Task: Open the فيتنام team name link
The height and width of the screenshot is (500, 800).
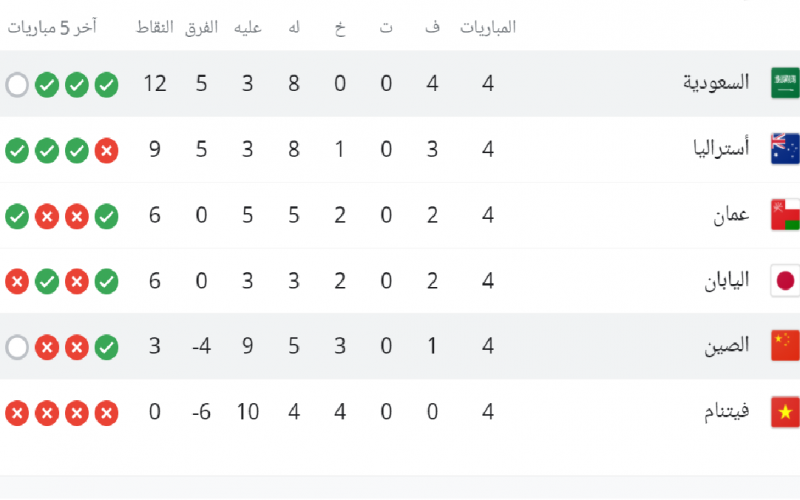Action: click(x=727, y=411)
